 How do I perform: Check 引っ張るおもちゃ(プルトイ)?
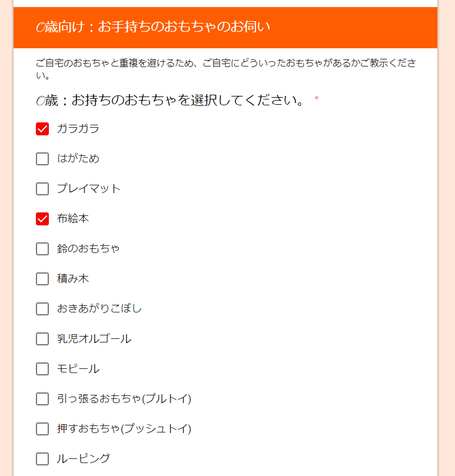(x=42, y=399)
